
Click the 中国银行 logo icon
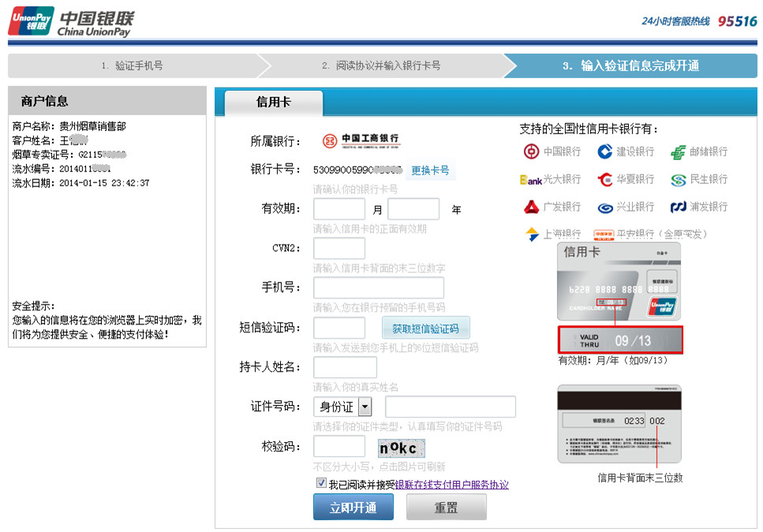tap(531, 152)
